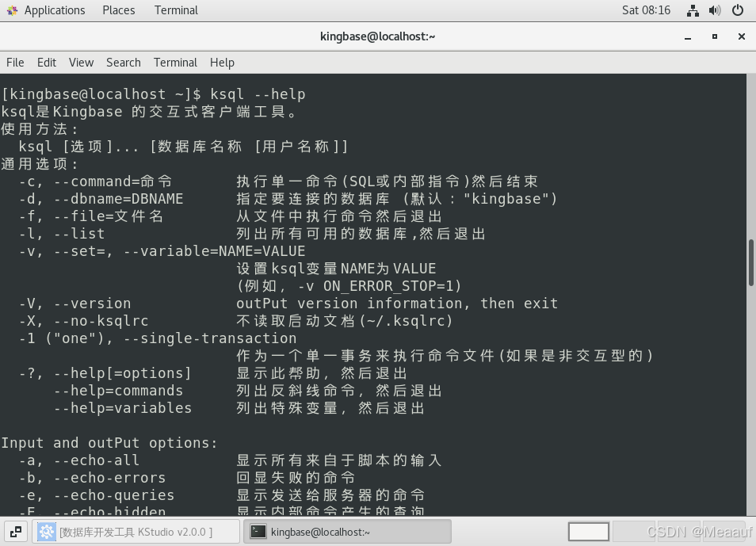Open the Help menu of the terminal

[x=222, y=63]
